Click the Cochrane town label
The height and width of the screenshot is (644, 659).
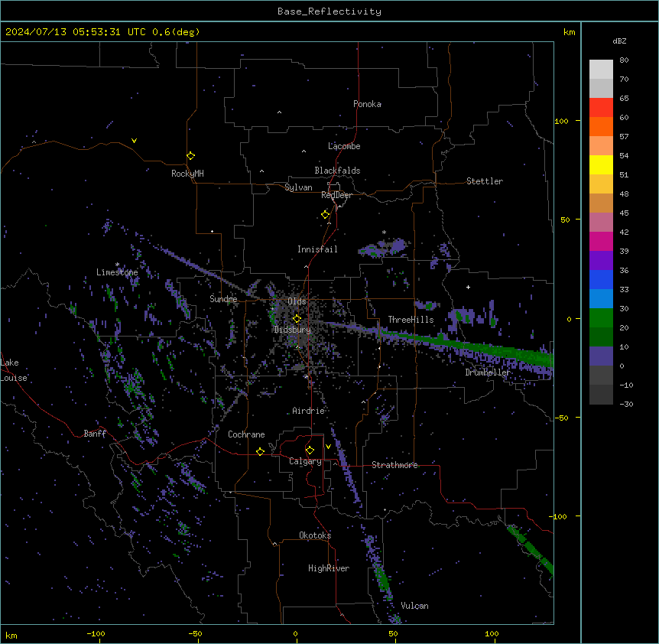[x=246, y=434]
